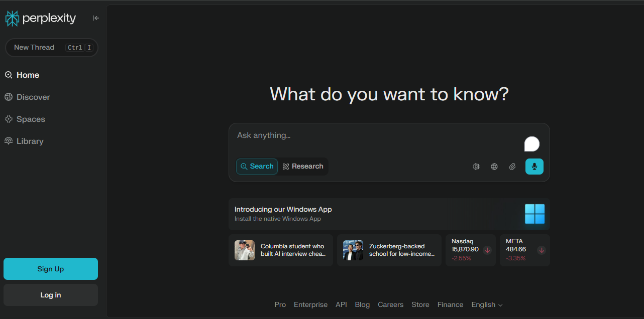Open the globe sources icon
The image size is (644, 319).
tap(494, 167)
